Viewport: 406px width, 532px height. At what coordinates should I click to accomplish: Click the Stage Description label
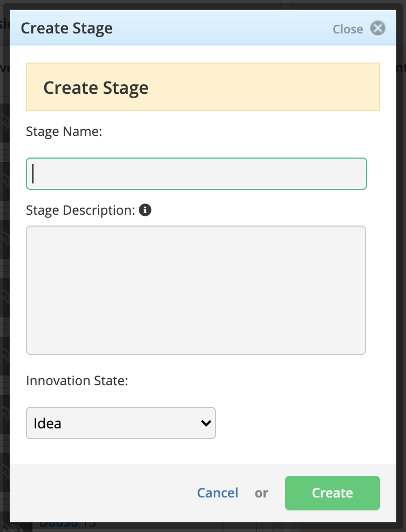point(80,210)
